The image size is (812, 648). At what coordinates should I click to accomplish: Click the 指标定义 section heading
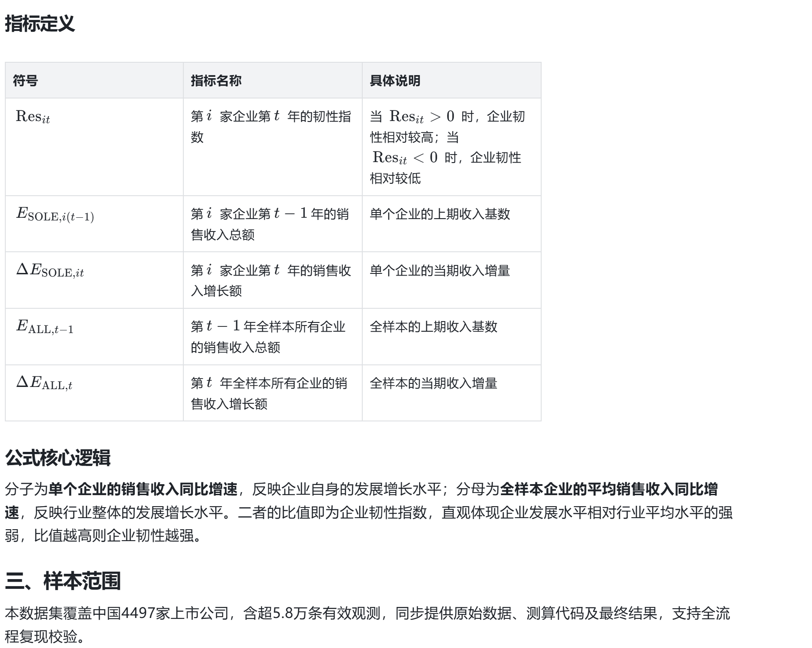40,23
